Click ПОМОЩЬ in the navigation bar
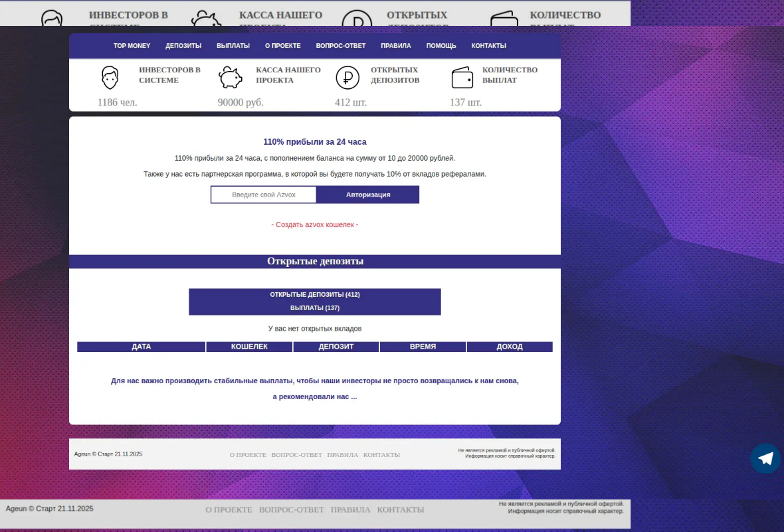This screenshot has width=784, height=532. click(x=441, y=46)
